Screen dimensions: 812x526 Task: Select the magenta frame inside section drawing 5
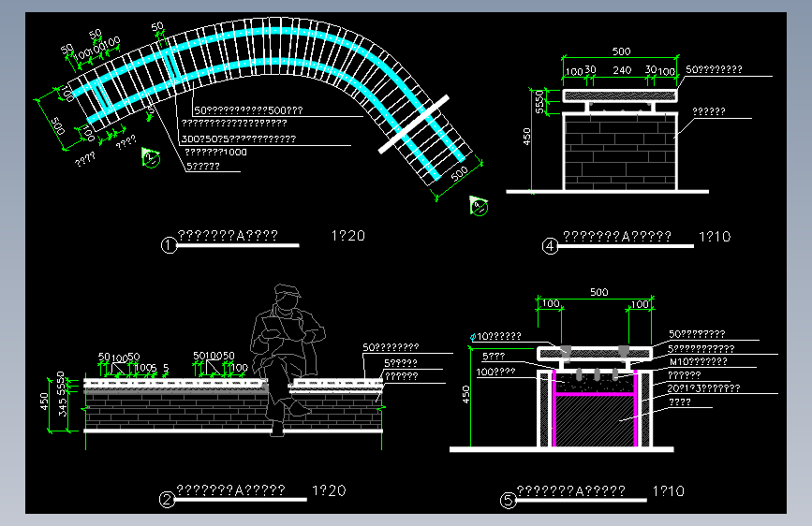[x=595, y=408]
